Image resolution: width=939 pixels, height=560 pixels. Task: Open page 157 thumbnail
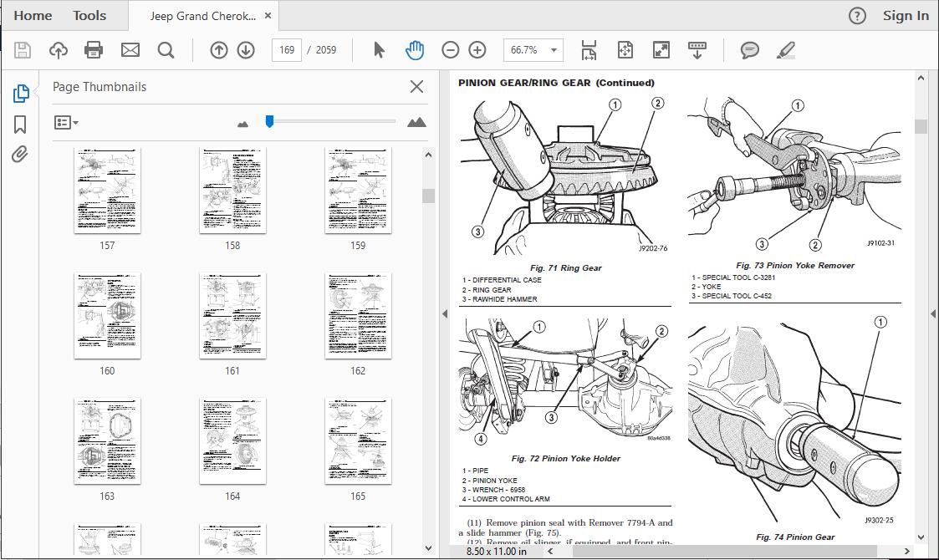pyautogui.click(x=107, y=191)
